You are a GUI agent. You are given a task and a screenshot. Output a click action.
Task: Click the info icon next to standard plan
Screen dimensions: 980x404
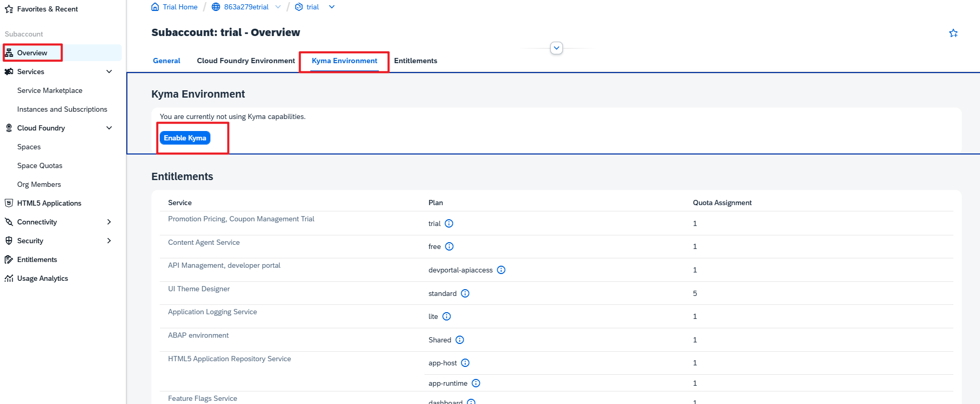click(465, 293)
